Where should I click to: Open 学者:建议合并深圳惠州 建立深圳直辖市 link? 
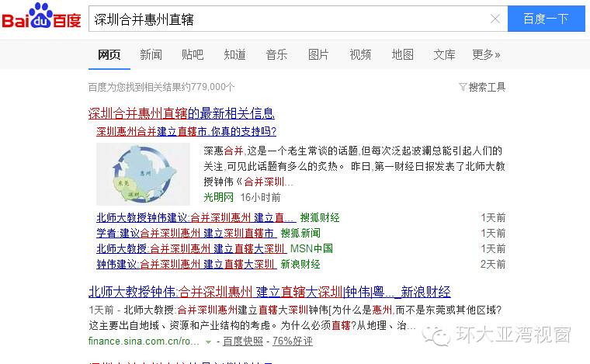(186, 233)
